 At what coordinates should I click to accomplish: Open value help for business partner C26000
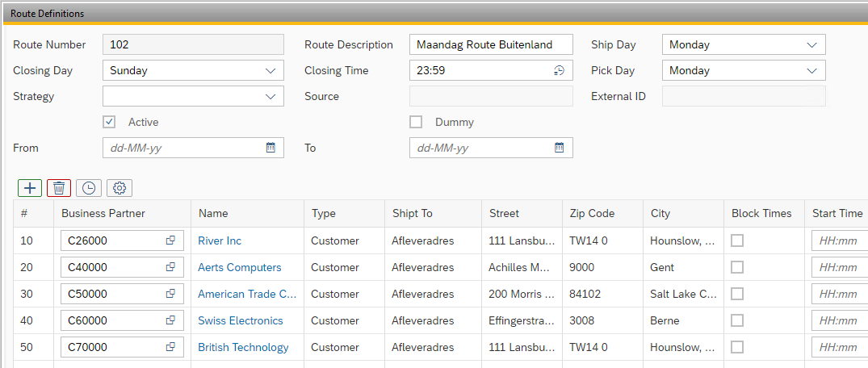tap(170, 240)
